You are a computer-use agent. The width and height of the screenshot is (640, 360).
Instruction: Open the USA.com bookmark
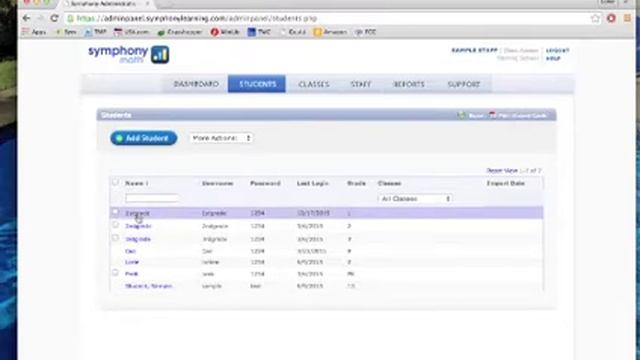[x=131, y=32]
